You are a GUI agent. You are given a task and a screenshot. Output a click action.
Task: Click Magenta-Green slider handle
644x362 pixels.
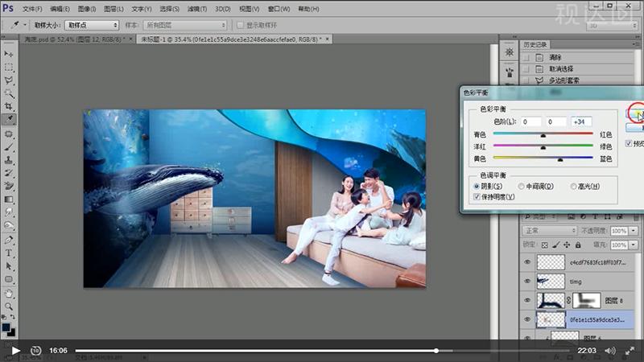point(543,147)
